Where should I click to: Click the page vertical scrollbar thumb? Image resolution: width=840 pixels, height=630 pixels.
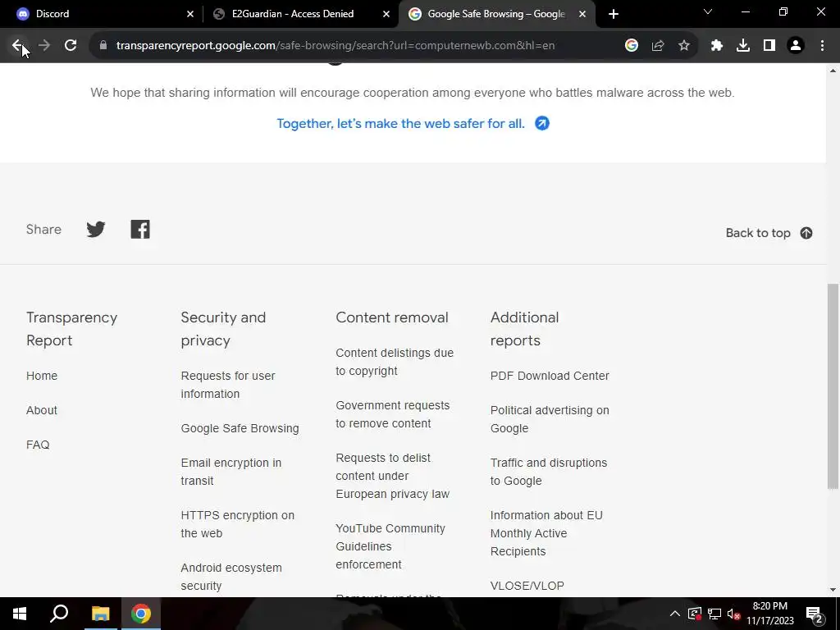[x=833, y=386]
